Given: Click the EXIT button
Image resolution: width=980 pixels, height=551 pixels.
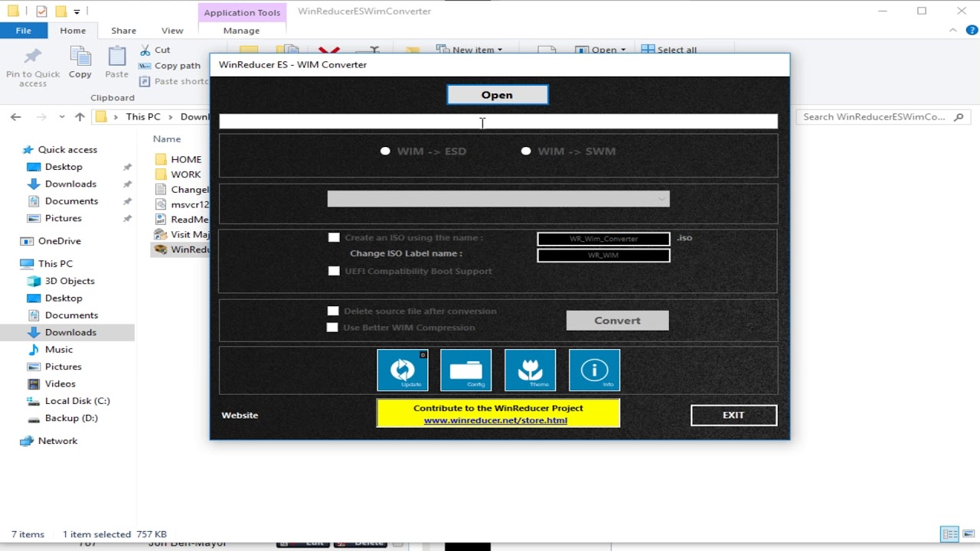Looking at the screenshot, I should (733, 415).
